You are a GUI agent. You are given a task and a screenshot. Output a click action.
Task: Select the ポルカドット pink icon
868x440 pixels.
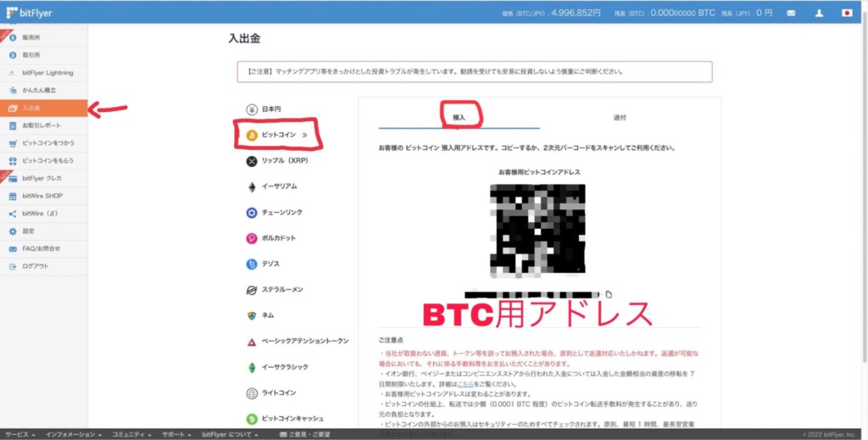pyautogui.click(x=252, y=238)
